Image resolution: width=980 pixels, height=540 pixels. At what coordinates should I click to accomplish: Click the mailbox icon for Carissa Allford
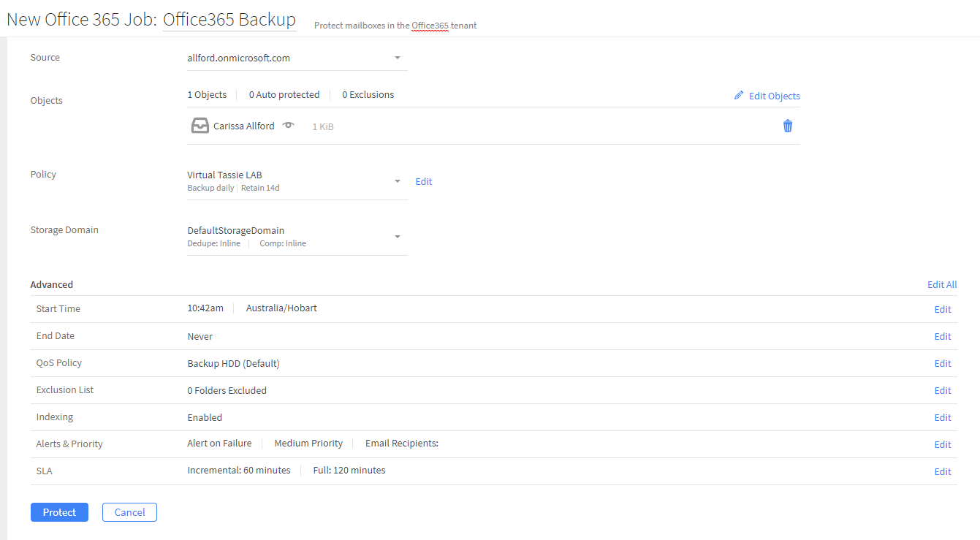[200, 126]
